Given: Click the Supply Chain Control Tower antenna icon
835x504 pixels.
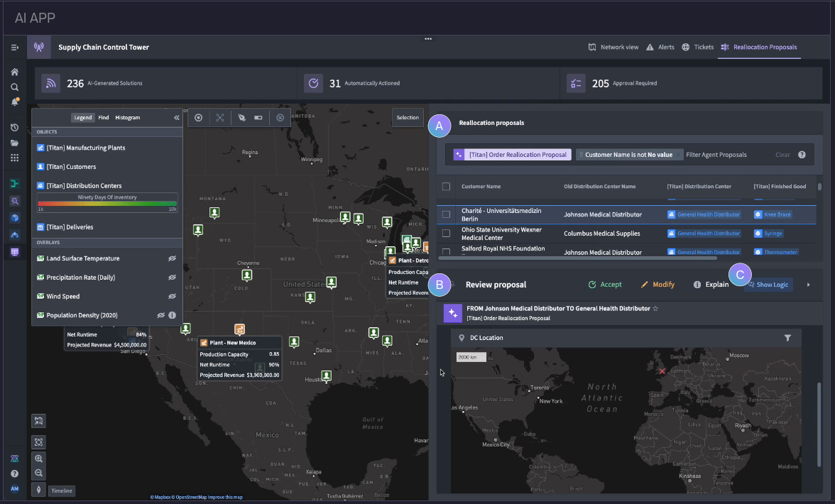Looking at the screenshot, I should click(x=39, y=48).
